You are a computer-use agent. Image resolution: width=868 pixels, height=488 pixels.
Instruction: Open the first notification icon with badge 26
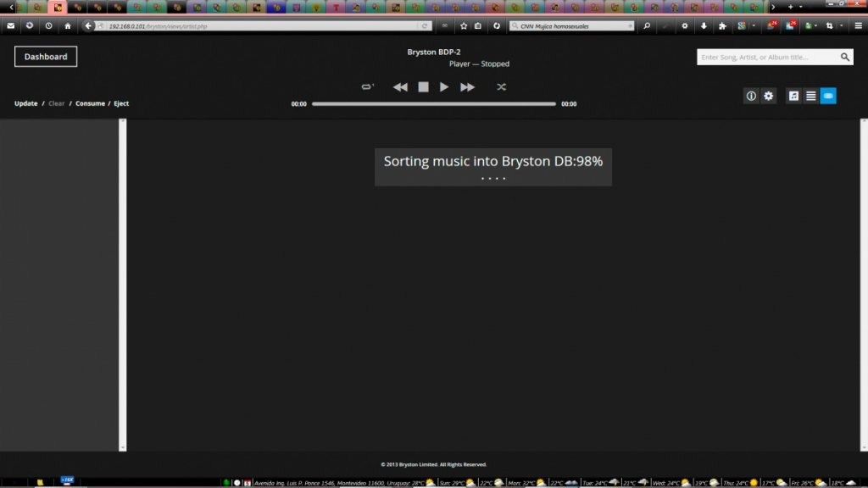pos(771,25)
